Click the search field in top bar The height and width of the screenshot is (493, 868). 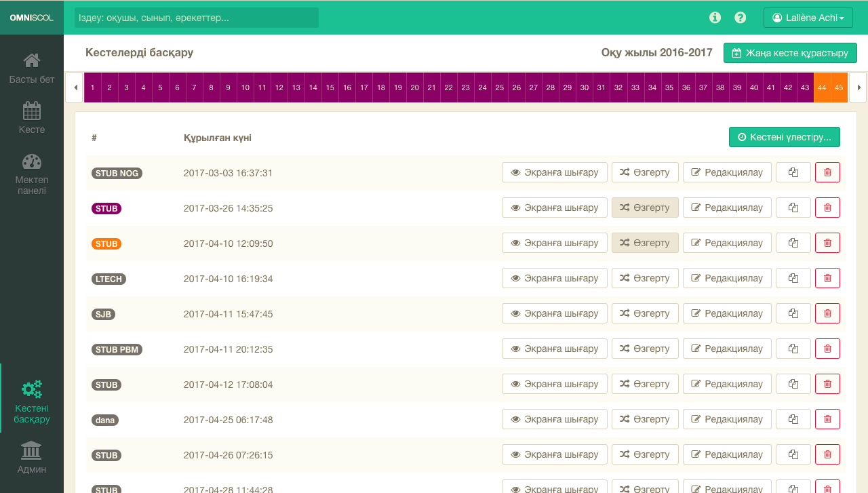(x=197, y=18)
